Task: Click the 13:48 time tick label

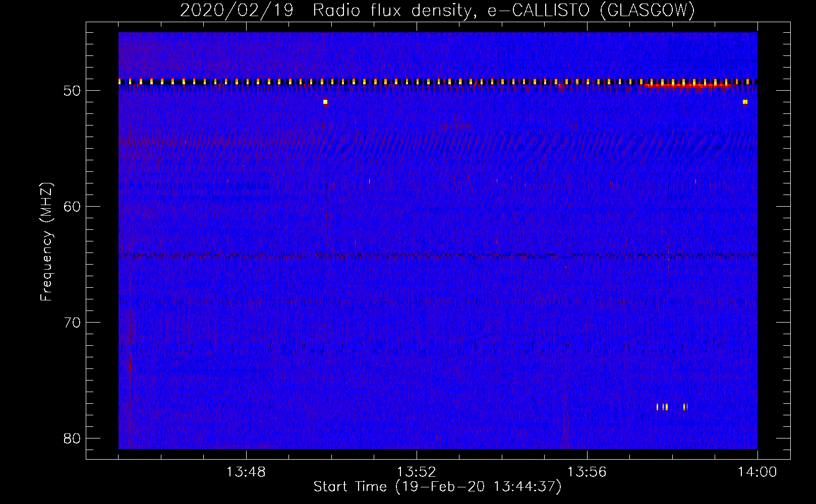Action: tap(246, 472)
